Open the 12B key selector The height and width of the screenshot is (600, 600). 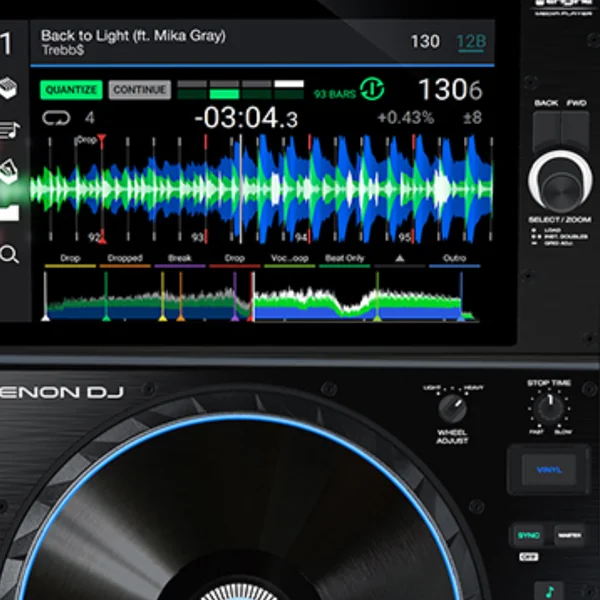[x=471, y=42]
